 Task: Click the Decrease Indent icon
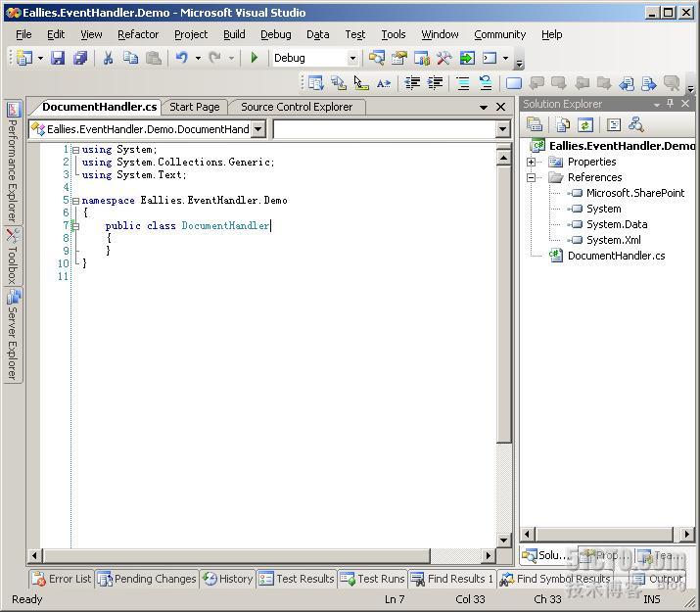411,83
